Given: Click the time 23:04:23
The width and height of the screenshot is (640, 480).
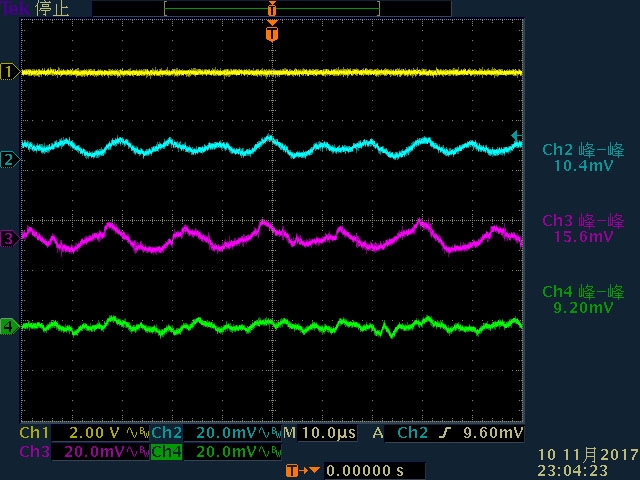Looking at the screenshot, I should [573, 470].
